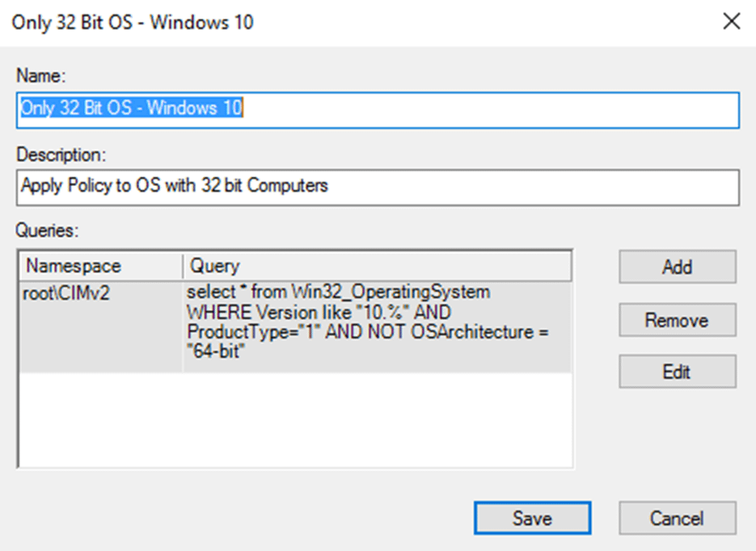Edit the selected query
Image resolution: width=756 pixels, height=551 pixels.
pos(678,372)
